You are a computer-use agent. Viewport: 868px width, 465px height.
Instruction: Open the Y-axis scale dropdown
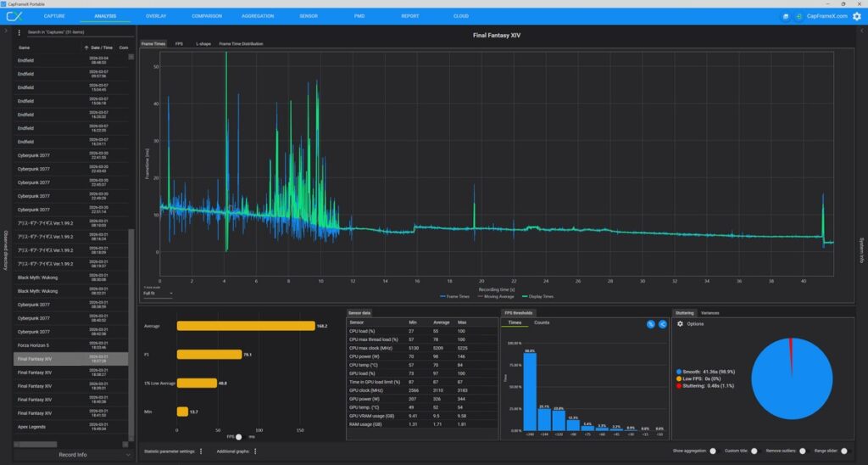coord(158,294)
